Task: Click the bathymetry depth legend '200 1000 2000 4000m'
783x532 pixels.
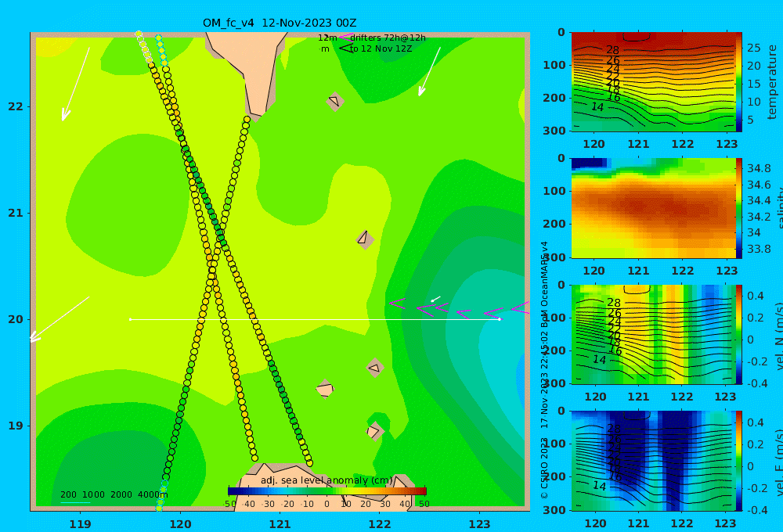Action: [x=114, y=494]
